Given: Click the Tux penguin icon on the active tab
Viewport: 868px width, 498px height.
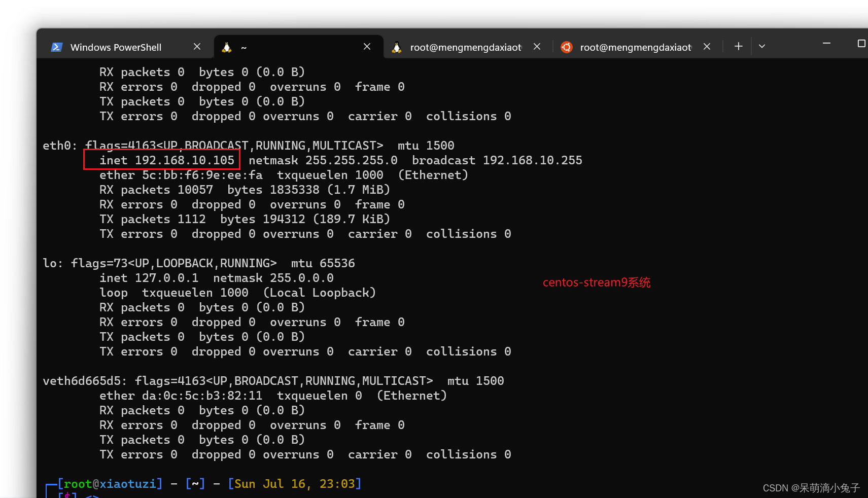Looking at the screenshot, I should tap(226, 47).
